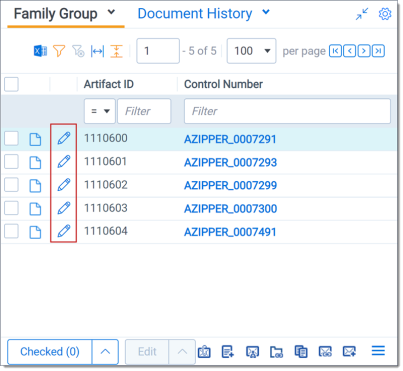The image size is (403, 371).
Task: Click the Artifact ID filter field
Action: pyautogui.click(x=144, y=111)
